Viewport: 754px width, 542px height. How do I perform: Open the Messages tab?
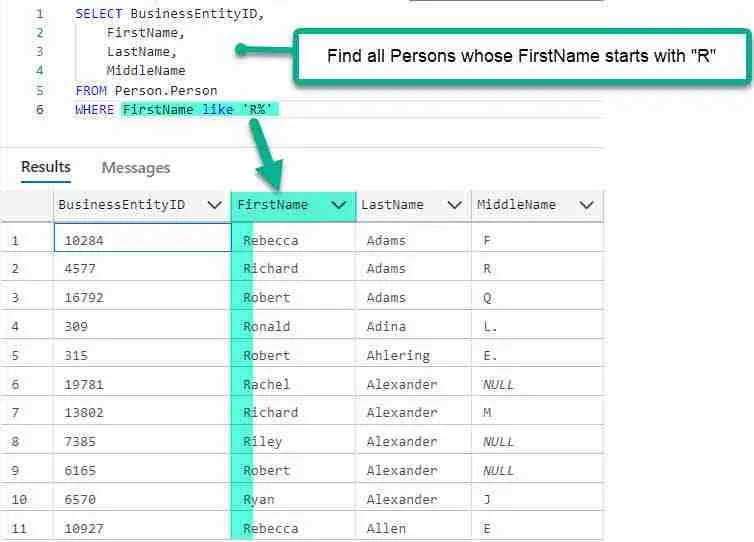click(136, 168)
